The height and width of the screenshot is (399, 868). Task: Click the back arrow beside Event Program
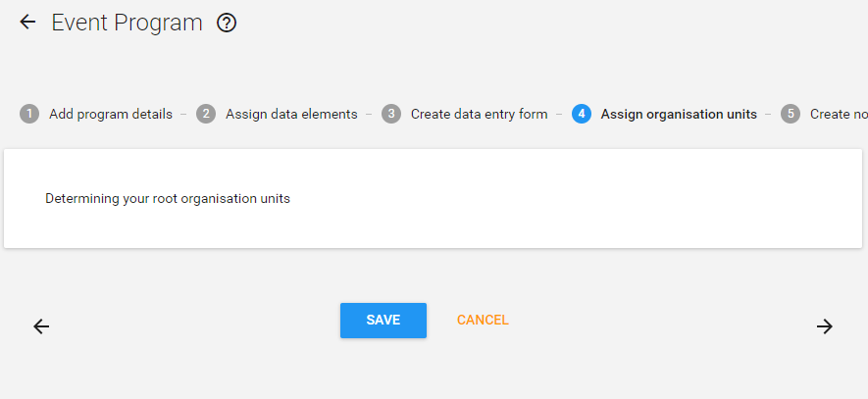[x=27, y=22]
